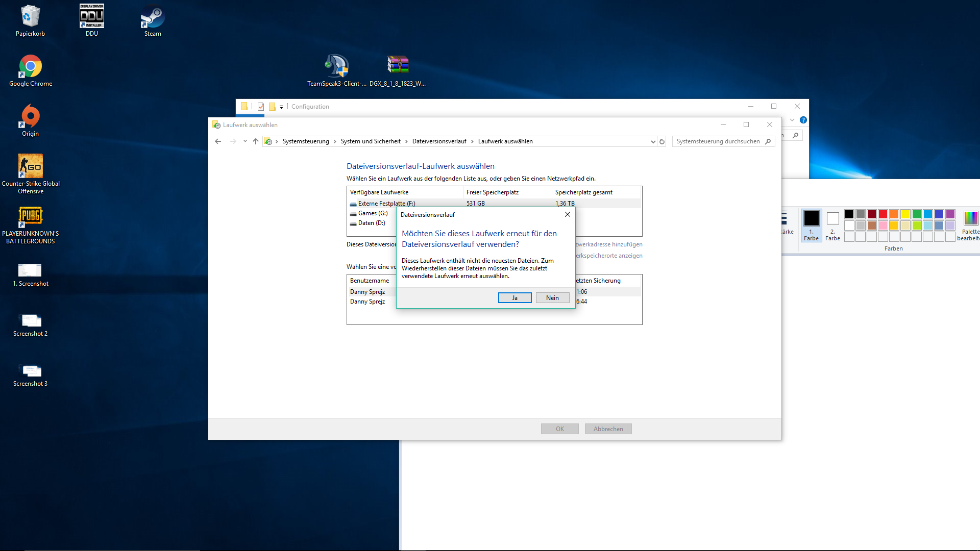
Task: Pick the red color swatch
Action: click(883, 214)
